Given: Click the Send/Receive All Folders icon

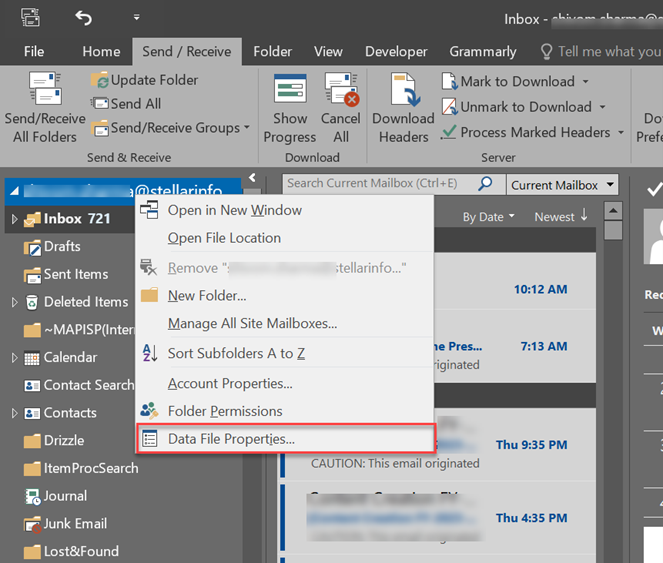Looking at the screenshot, I should point(45,88).
